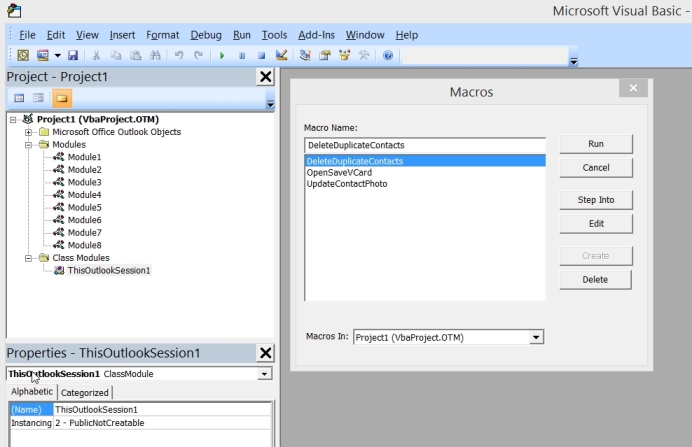Viewport: 692px width, 447px height.
Task: Open Properties Window toolbar icon
Action: click(x=325, y=55)
